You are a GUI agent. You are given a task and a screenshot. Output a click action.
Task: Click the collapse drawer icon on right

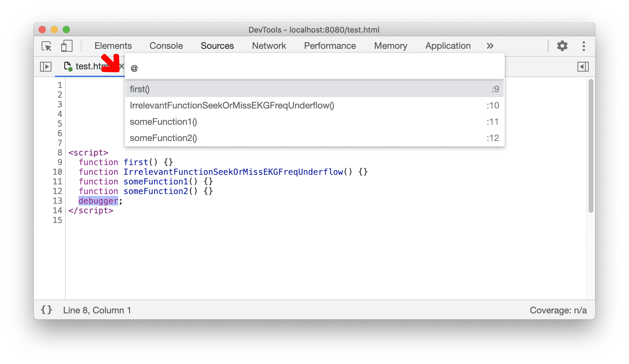coord(583,67)
